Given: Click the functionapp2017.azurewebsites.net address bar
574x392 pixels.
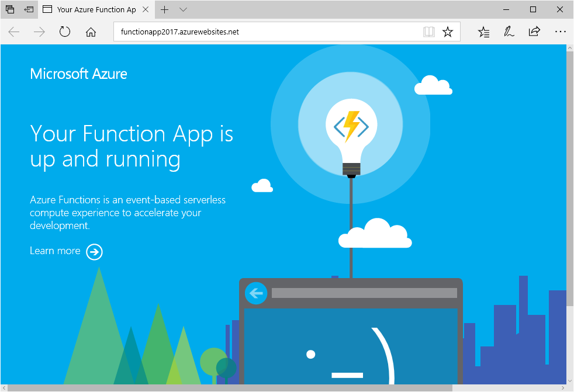Looking at the screenshot, I should point(263,32).
